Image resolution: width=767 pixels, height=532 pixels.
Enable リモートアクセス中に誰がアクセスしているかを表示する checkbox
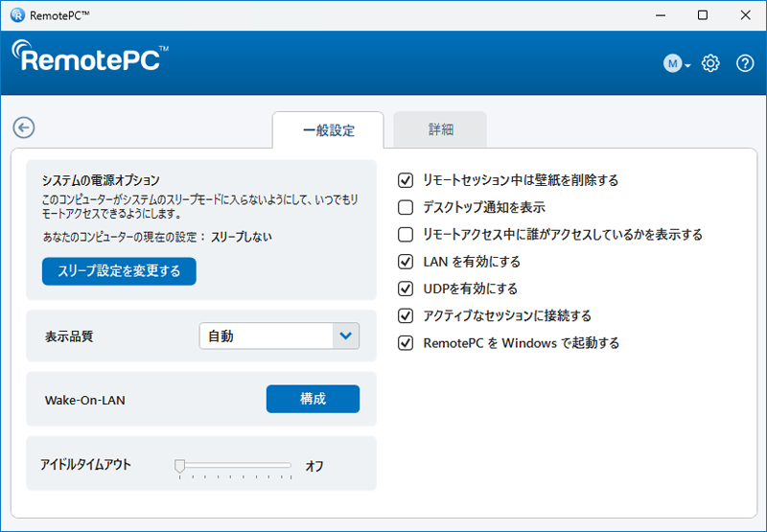click(406, 235)
